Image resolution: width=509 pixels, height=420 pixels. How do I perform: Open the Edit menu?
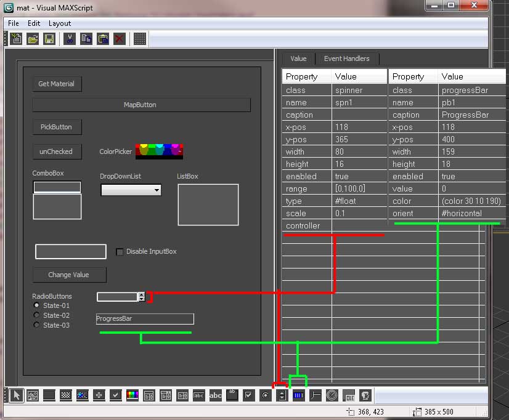pos(34,23)
